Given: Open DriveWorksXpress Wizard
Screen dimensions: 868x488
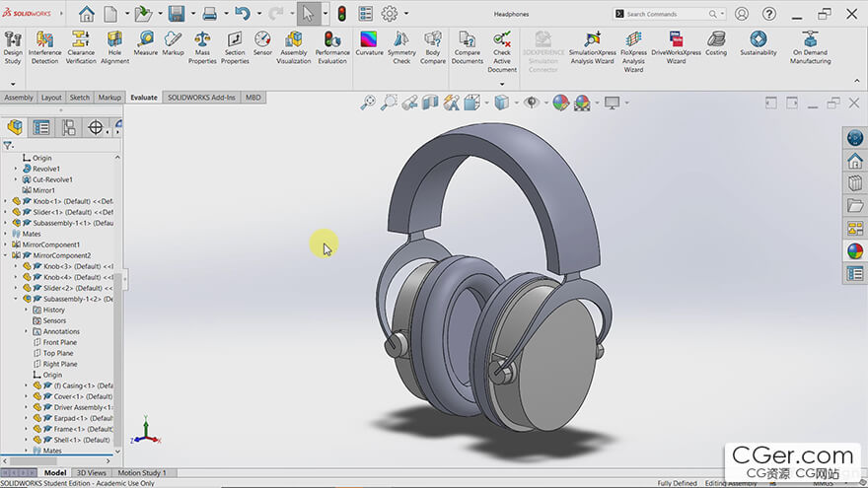Looking at the screenshot, I should 676,47.
